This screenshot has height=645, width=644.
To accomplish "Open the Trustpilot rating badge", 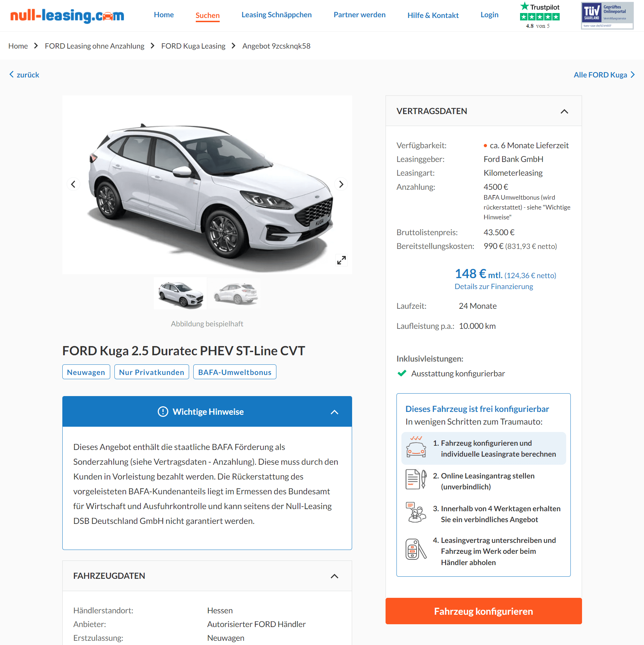I will [540, 15].
